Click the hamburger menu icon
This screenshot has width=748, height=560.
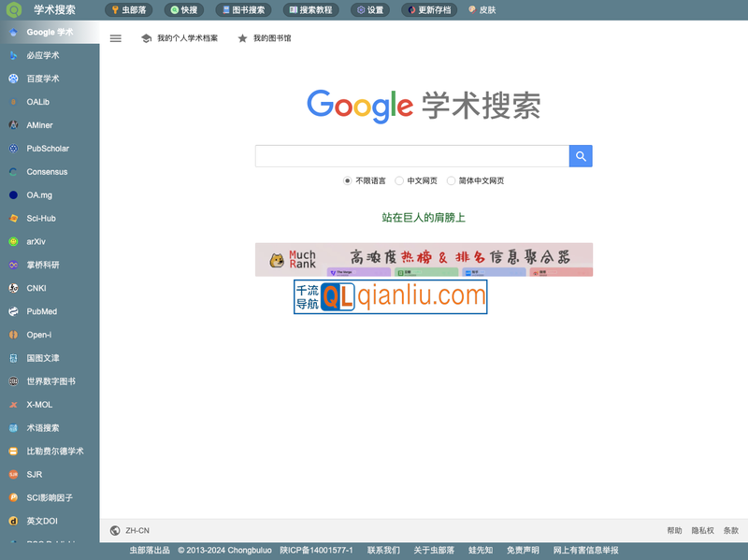click(116, 38)
